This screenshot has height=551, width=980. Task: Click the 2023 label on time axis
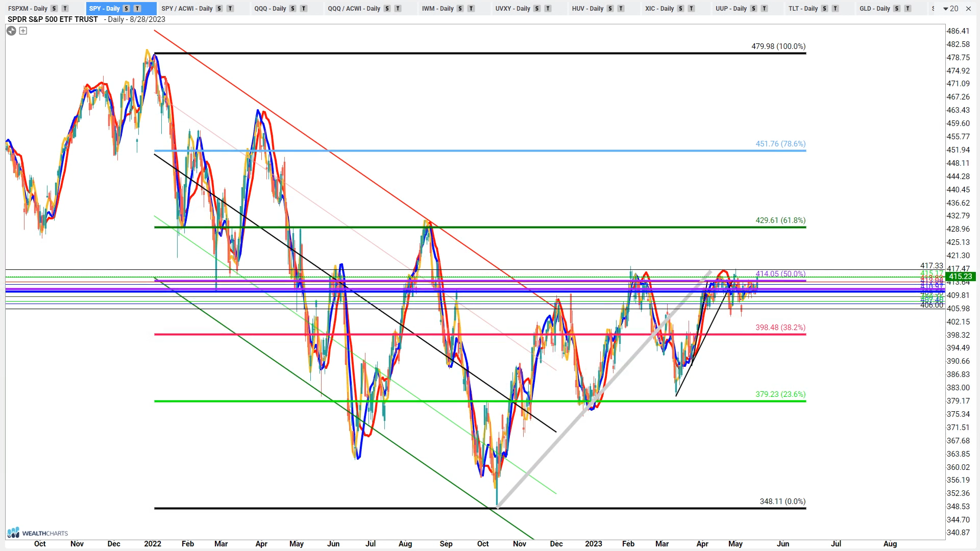(594, 544)
